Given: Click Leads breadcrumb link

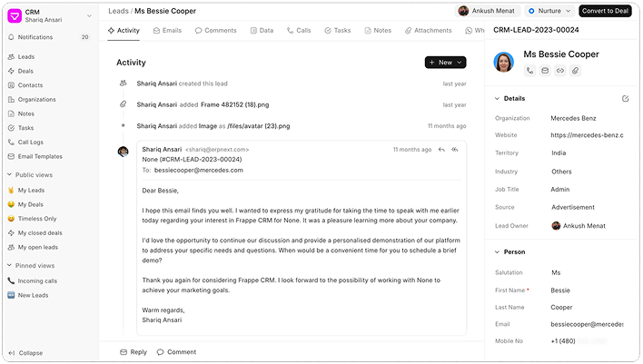Looking at the screenshot, I should (118, 11).
